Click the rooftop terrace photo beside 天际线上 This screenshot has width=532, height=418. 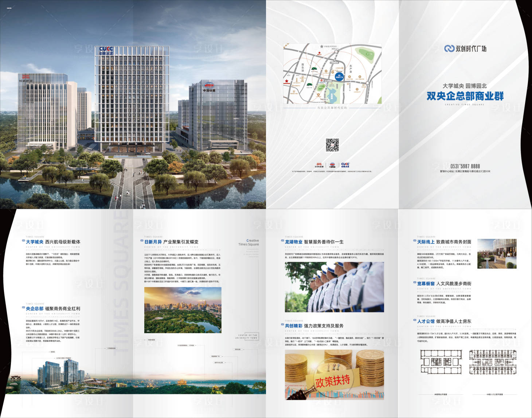pyautogui.click(x=497, y=254)
